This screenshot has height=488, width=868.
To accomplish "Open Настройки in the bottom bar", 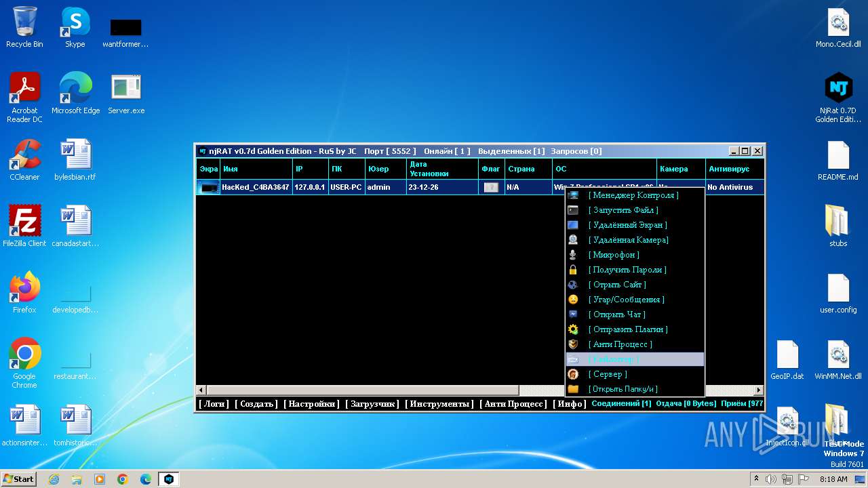I will pyautogui.click(x=312, y=404).
